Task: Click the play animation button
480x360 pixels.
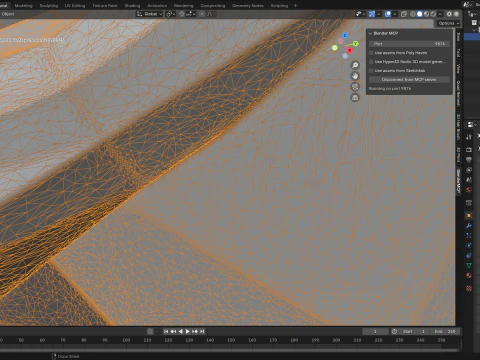Action: [x=188, y=331]
